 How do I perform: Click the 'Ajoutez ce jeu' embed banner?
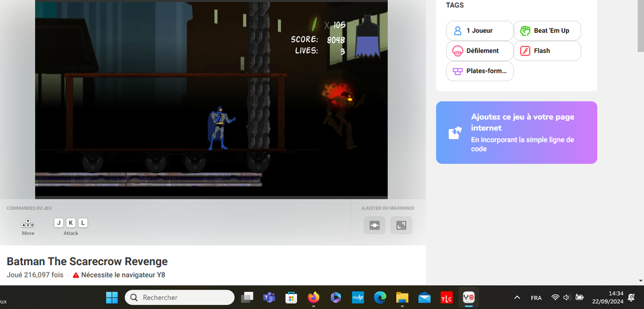point(516,132)
